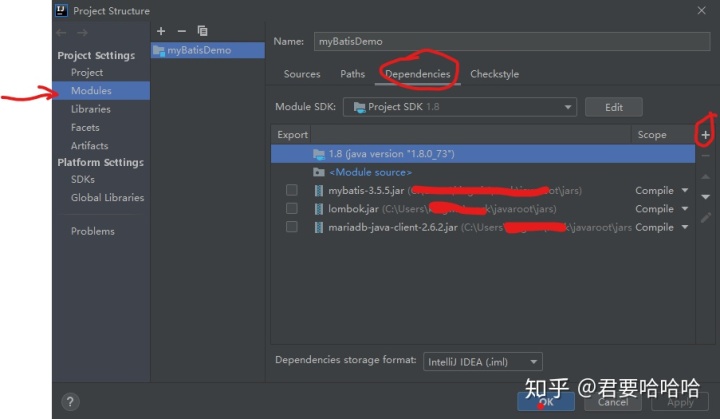Viewport: 720px width, 419px height.
Task: Open Project settings section
Action: (x=87, y=73)
